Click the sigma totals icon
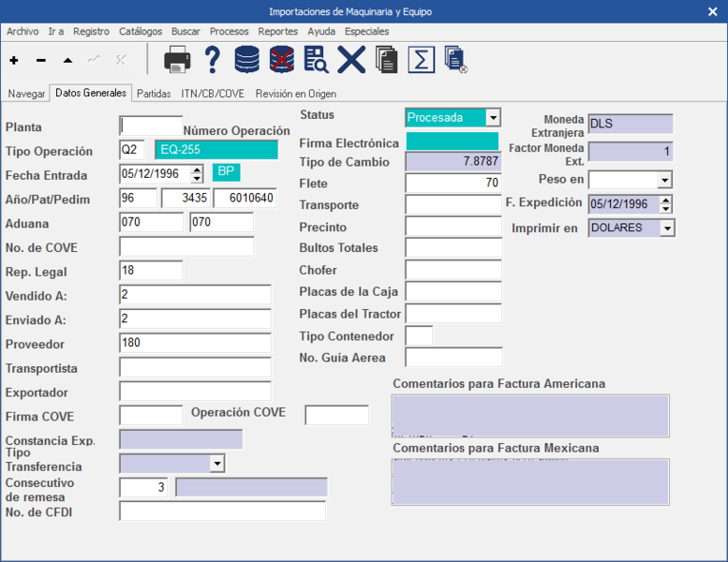Screen dimensions: 728x562 (x=421, y=59)
